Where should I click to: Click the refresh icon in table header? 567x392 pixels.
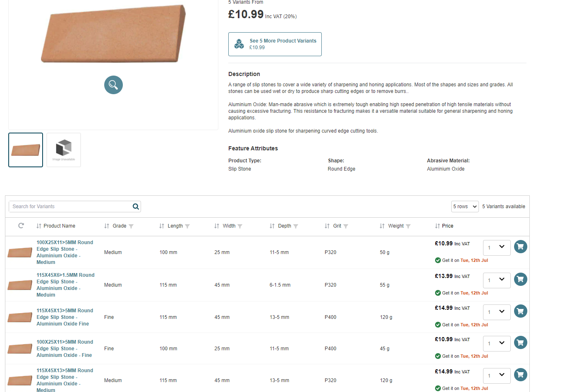tap(21, 226)
